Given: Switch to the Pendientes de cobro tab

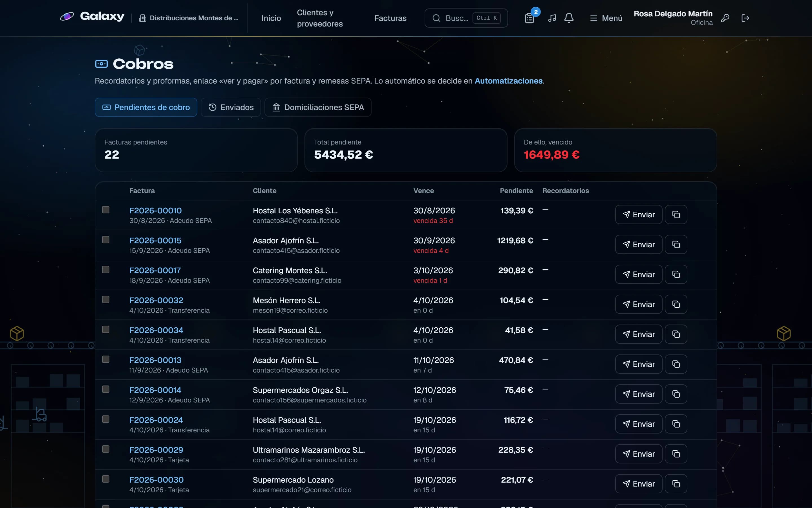Looking at the screenshot, I should [x=146, y=107].
